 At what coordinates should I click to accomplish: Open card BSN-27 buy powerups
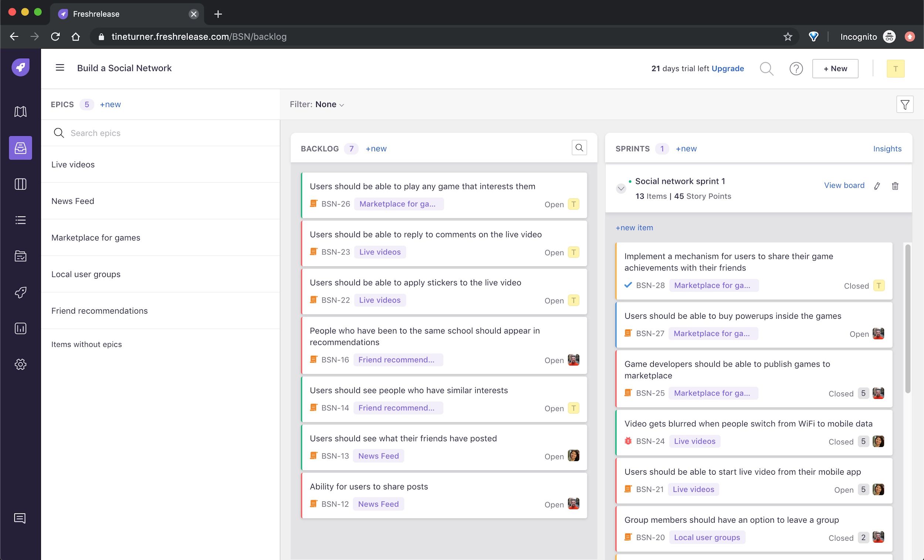pos(754,325)
